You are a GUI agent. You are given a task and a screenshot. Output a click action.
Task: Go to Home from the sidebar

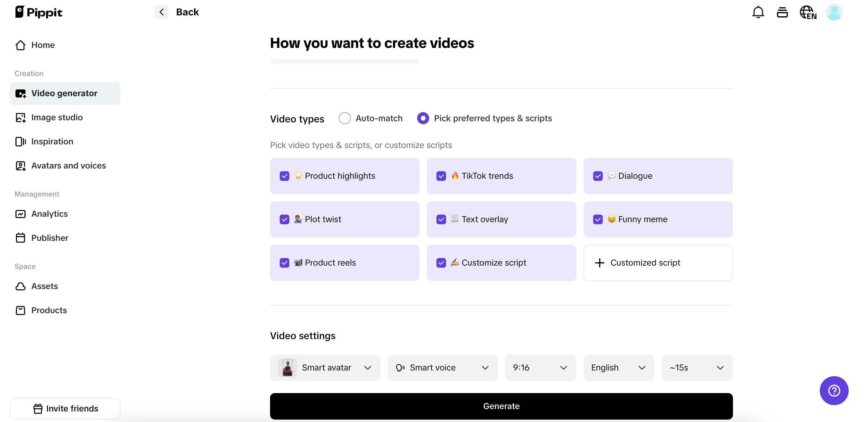[x=43, y=45]
